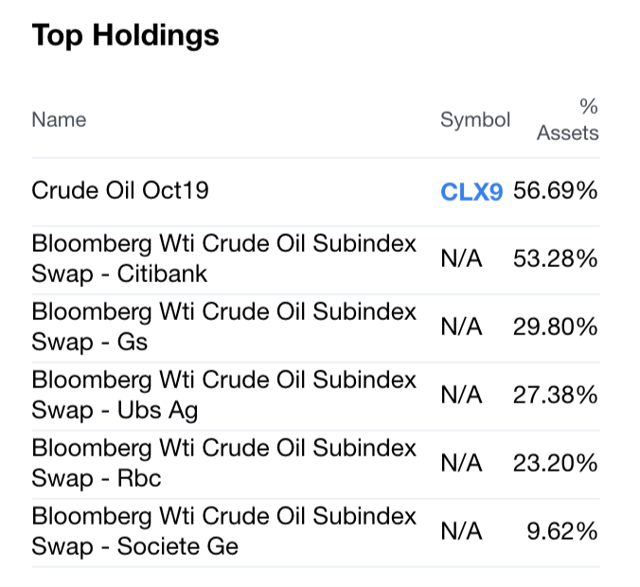Select the Swap - Ubs Ag holding name
Screen dimensions: 640x587
(224, 395)
